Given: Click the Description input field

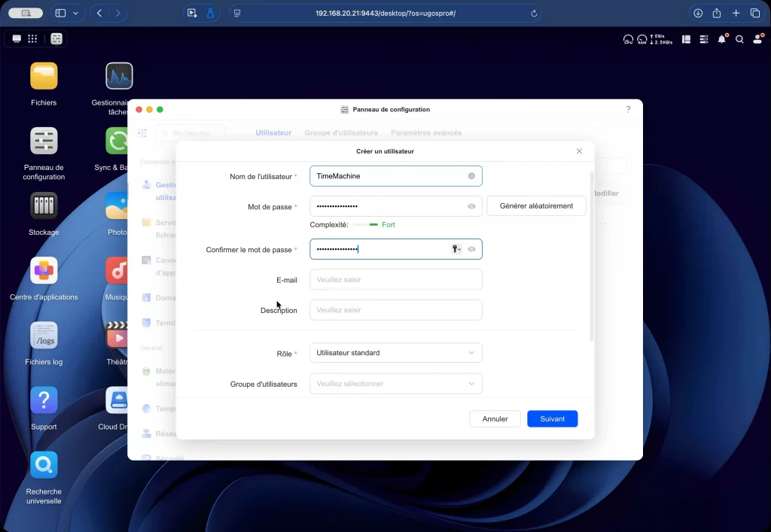Looking at the screenshot, I should [395, 310].
